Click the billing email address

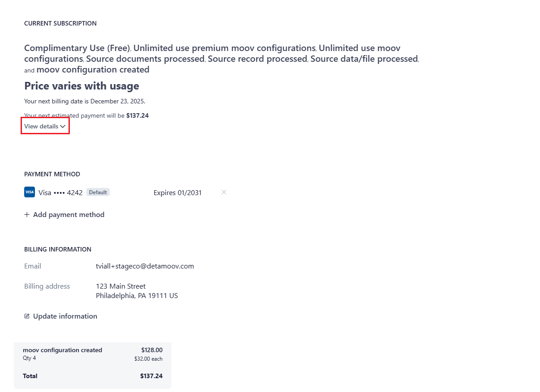(145, 266)
